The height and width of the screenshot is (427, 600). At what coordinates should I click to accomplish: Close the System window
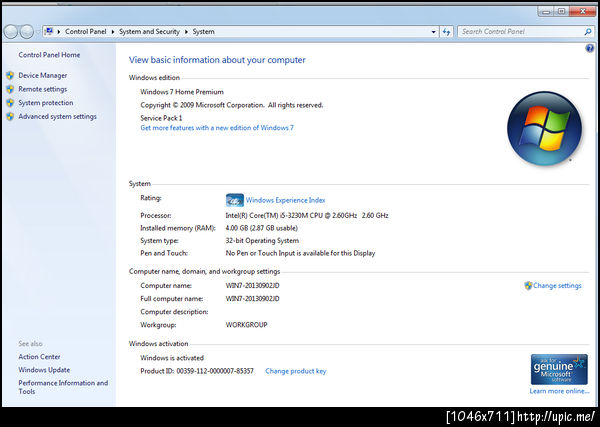pos(582,11)
